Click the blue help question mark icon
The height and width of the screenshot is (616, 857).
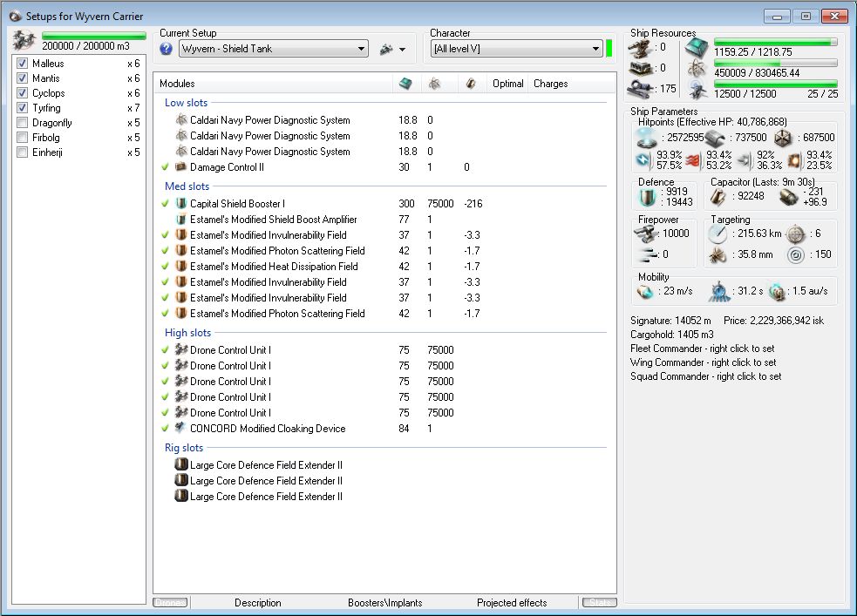167,49
